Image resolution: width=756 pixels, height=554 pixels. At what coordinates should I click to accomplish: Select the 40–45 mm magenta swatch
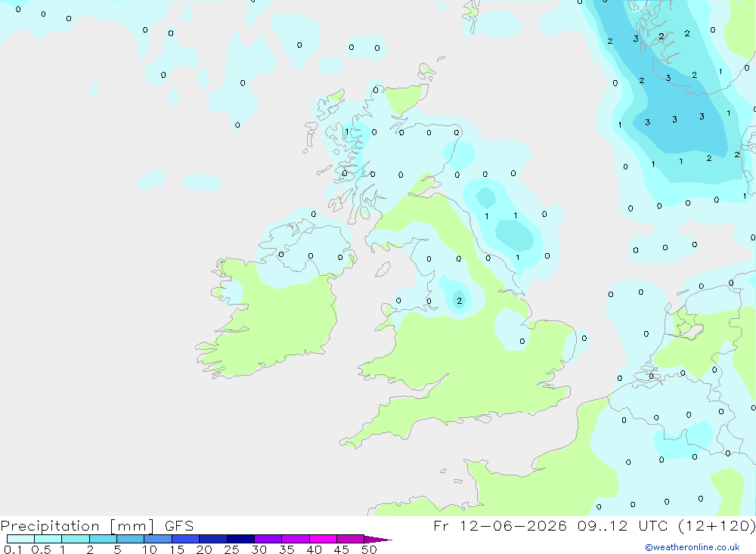(x=323, y=539)
